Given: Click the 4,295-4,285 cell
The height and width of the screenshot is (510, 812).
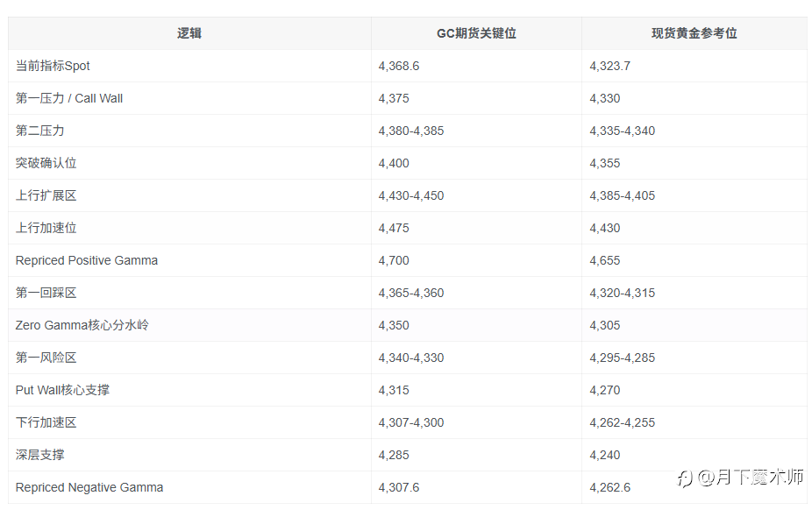Looking at the screenshot, I should pyautogui.click(x=623, y=358).
